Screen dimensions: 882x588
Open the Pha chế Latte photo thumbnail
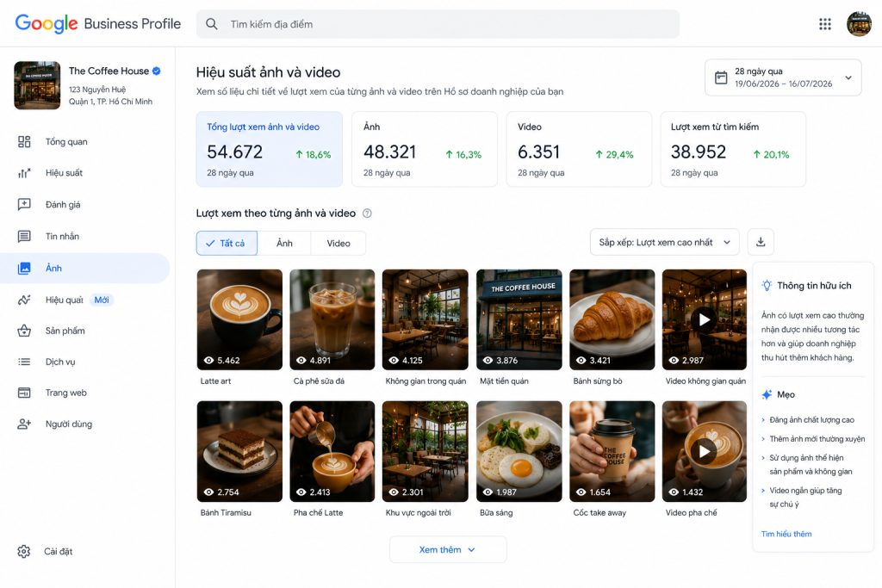tap(332, 451)
